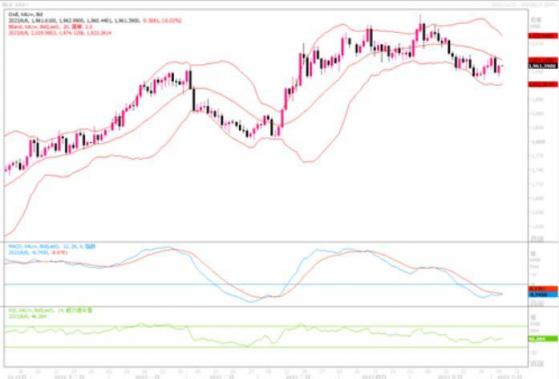This screenshot has width=559, height=379.
Task: Click the MACD values readout under label
Action: [x=38, y=252]
